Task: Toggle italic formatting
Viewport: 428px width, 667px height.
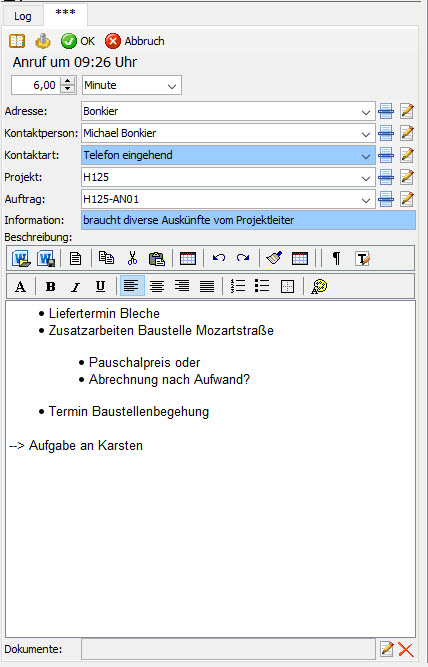Action: (75, 287)
